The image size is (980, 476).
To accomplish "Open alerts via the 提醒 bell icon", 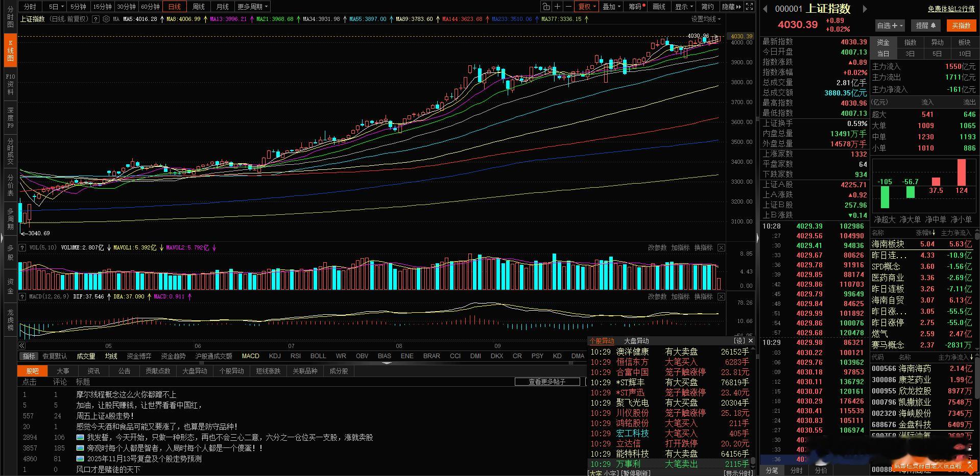I will point(925,25).
